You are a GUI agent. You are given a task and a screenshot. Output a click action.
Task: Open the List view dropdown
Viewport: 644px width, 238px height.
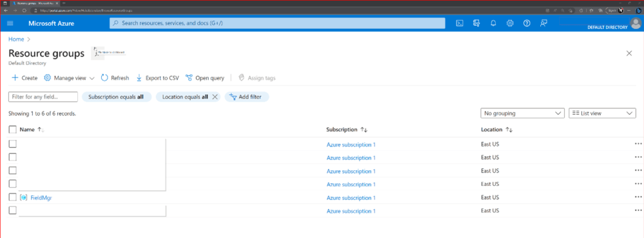point(602,113)
